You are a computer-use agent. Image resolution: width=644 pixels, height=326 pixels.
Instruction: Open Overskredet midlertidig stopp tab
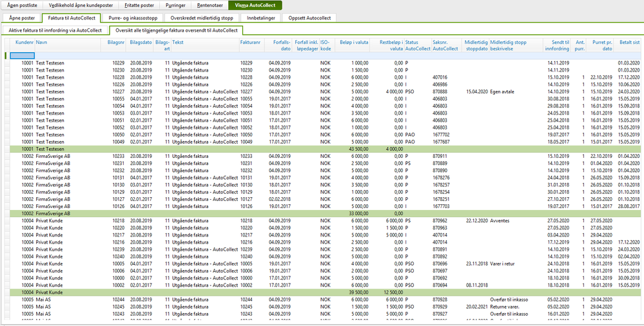[x=202, y=18]
